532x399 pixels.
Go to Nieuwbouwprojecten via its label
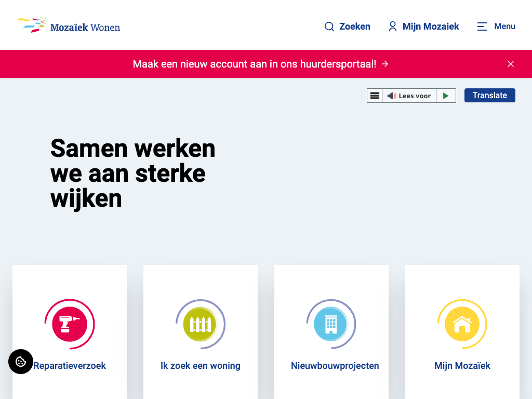coord(335,366)
